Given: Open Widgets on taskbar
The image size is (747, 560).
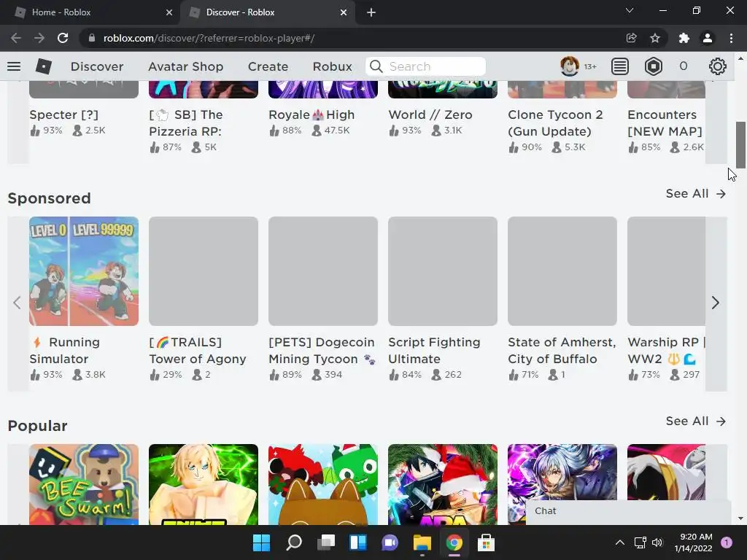Looking at the screenshot, I should pos(357,542).
